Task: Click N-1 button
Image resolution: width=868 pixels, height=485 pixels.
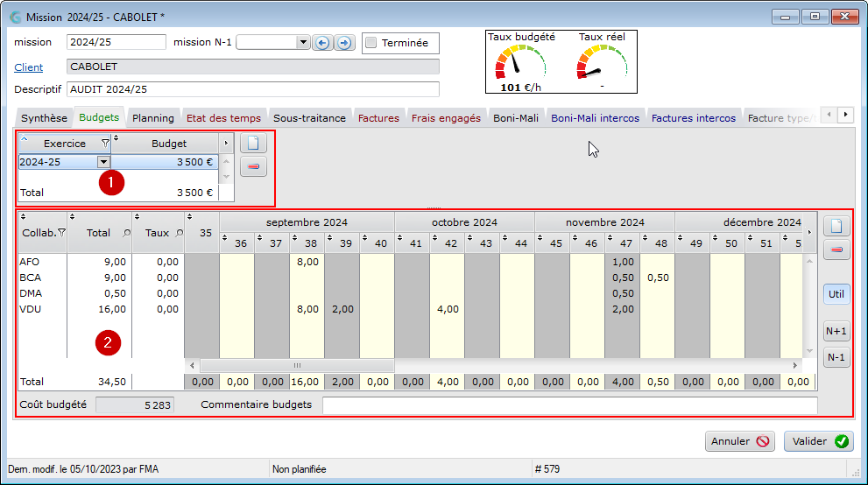Action: coord(836,357)
